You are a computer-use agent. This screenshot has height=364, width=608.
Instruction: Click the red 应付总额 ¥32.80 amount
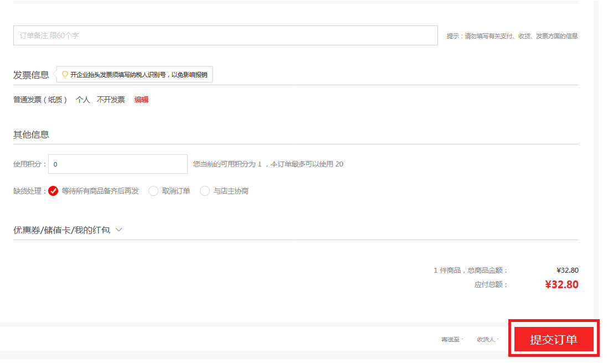pos(561,284)
